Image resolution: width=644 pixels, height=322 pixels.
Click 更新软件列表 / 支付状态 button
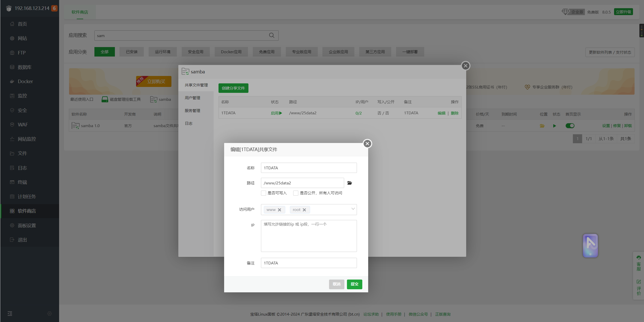(x=610, y=52)
